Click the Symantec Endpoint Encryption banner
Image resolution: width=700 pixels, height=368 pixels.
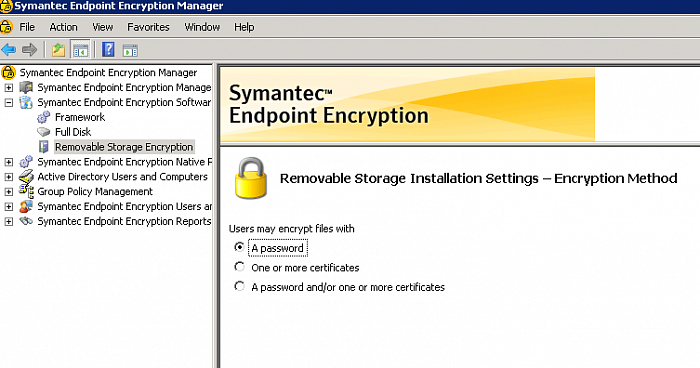(x=408, y=105)
